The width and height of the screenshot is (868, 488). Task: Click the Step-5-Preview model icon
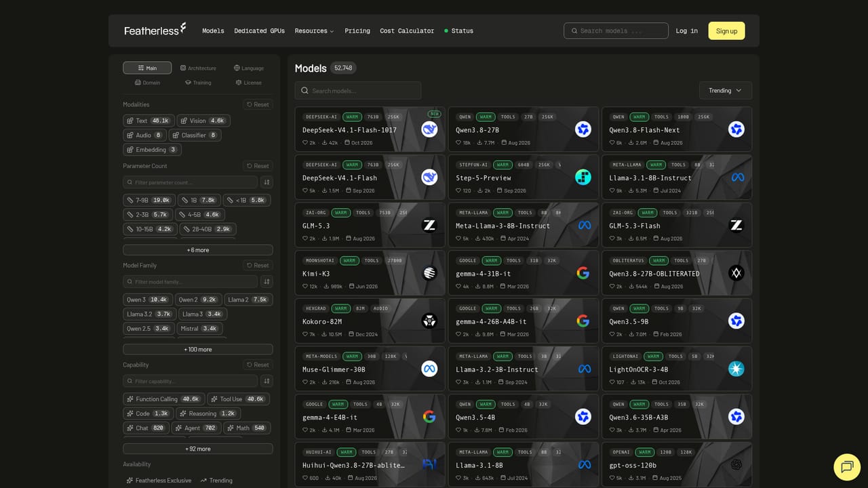[583, 177]
